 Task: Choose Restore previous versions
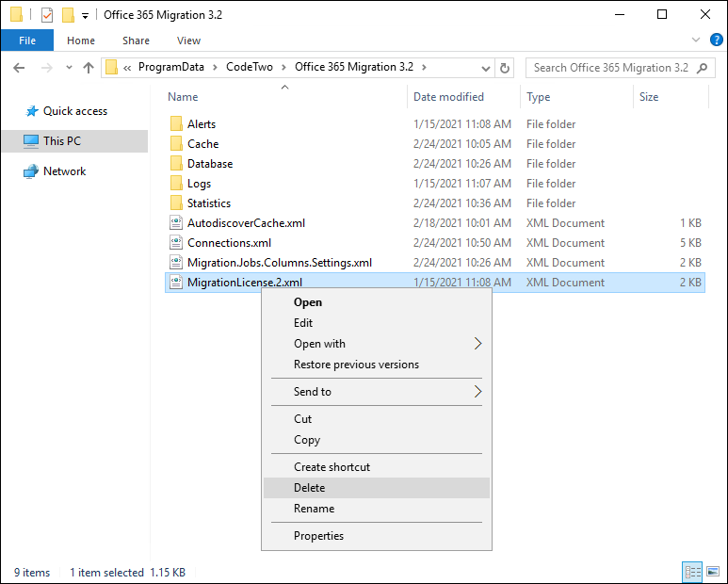[x=377, y=365]
